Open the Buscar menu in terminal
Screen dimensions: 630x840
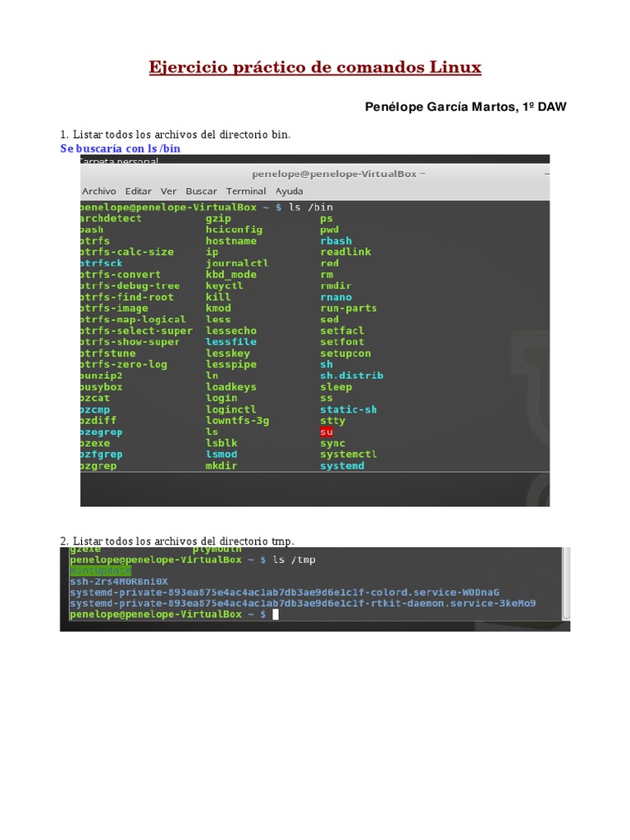pos(201,191)
